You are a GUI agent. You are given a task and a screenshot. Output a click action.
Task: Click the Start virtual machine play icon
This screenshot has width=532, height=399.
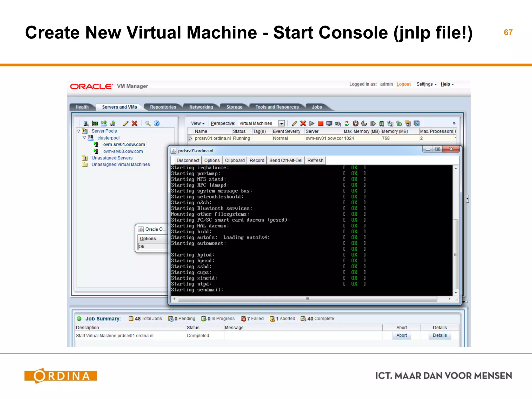[x=312, y=123]
